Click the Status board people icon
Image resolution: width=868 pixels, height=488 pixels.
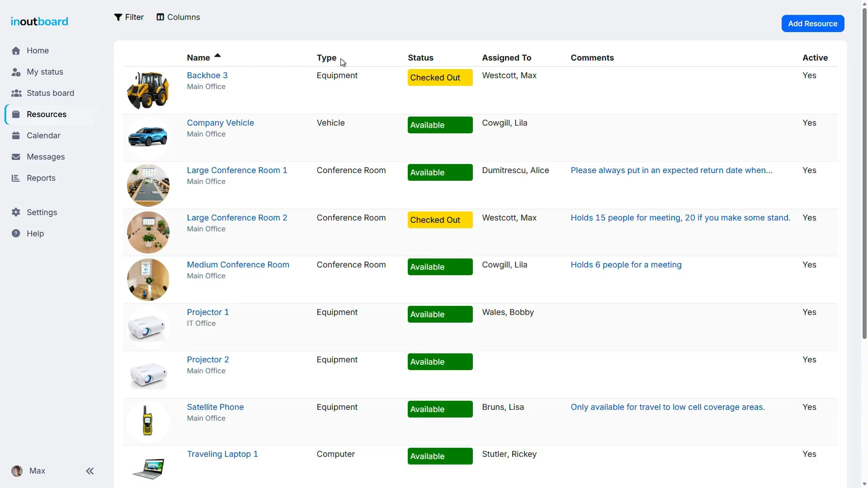point(16,93)
